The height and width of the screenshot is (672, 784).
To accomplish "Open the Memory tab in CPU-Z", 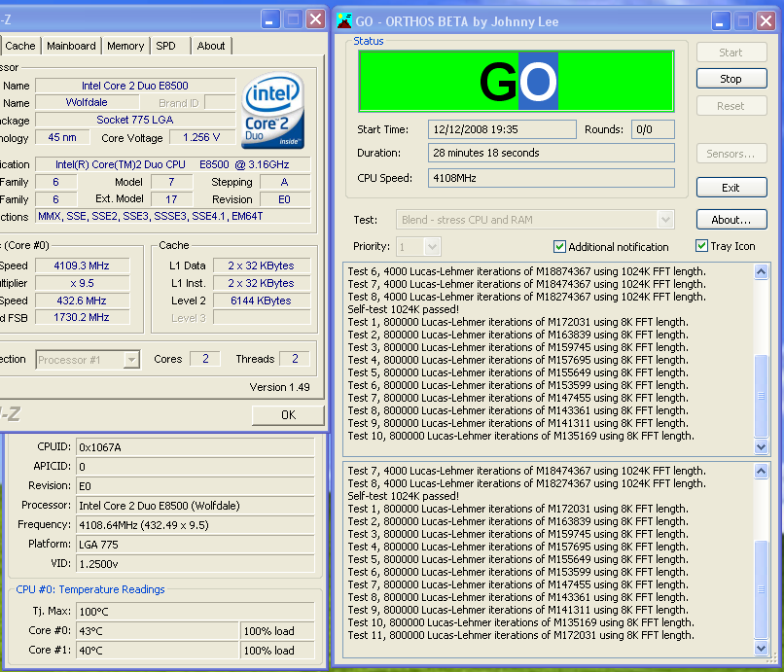I will tap(125, 46).
